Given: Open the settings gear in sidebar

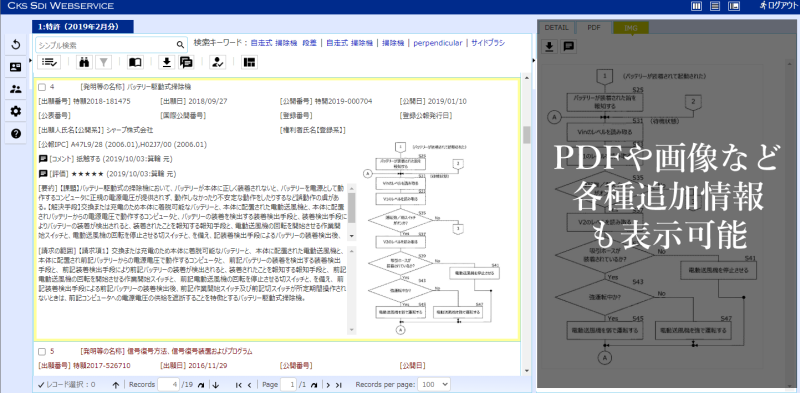Looking at the screenshot, I should [x=16, y=111].
